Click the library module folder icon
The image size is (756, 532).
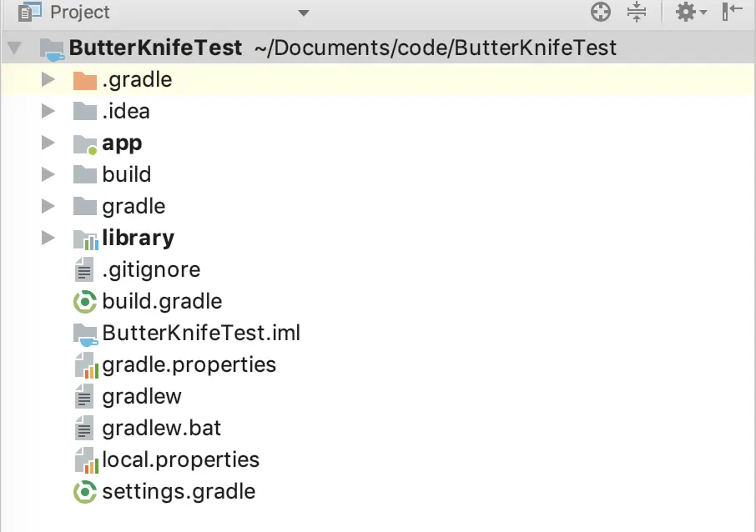point(85,238)
